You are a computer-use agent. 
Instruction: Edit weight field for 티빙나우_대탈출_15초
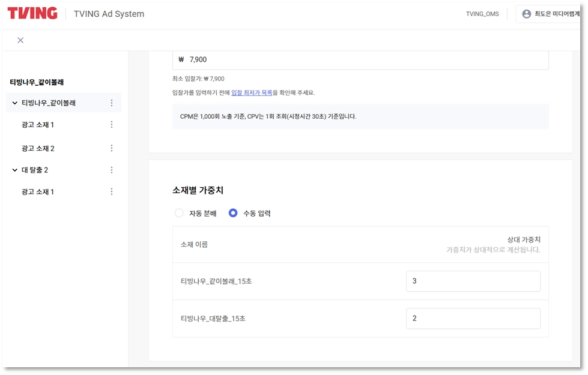tap(473, 319)
